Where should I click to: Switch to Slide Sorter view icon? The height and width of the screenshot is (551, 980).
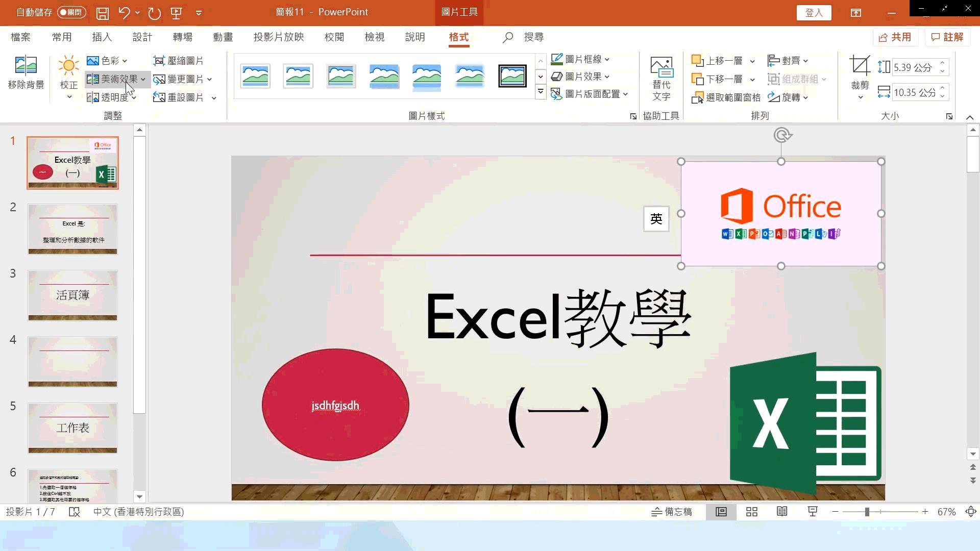click(752, 512)
